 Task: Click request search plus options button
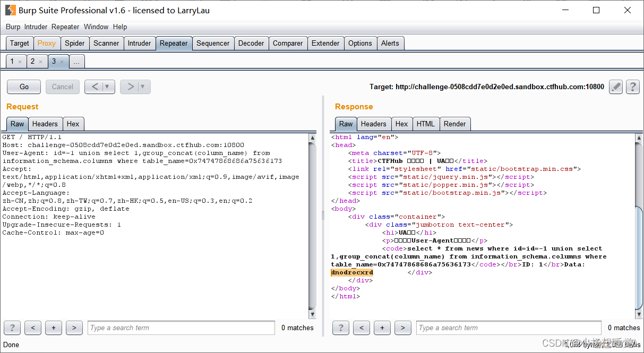pyautogui.click(x=54, y=328)
